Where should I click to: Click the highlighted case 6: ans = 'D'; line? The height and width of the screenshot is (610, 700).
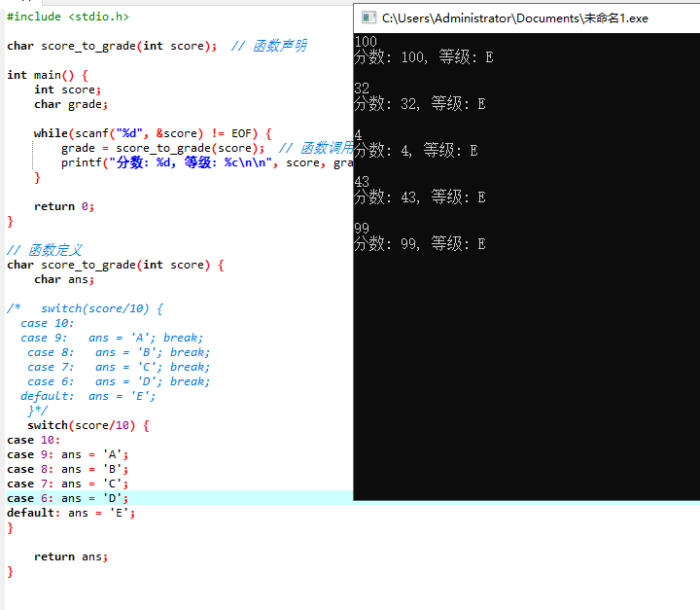point(67,498)
